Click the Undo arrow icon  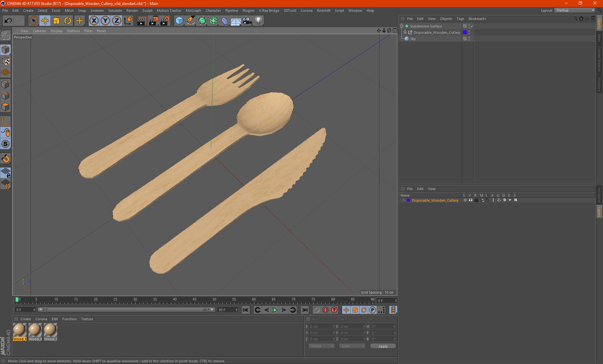pyautogui.click(x=8, y=21)
